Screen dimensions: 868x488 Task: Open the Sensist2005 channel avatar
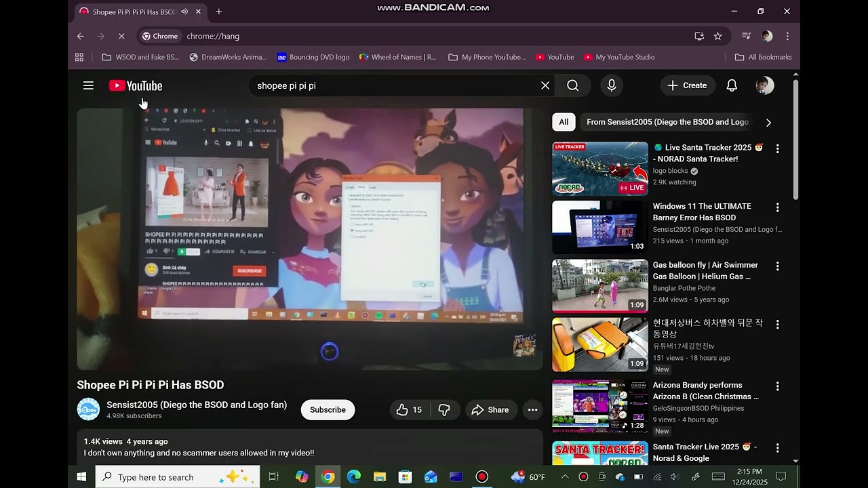point(88,409)
